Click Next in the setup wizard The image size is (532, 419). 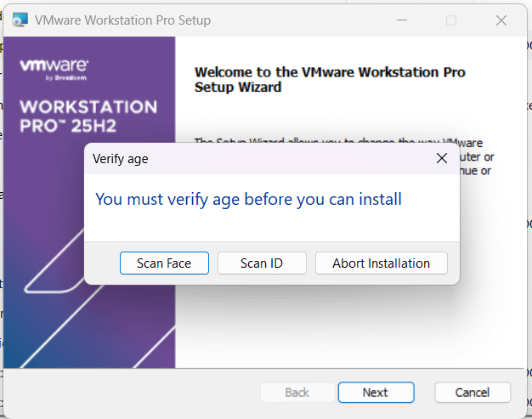click(x=375, y=393)
